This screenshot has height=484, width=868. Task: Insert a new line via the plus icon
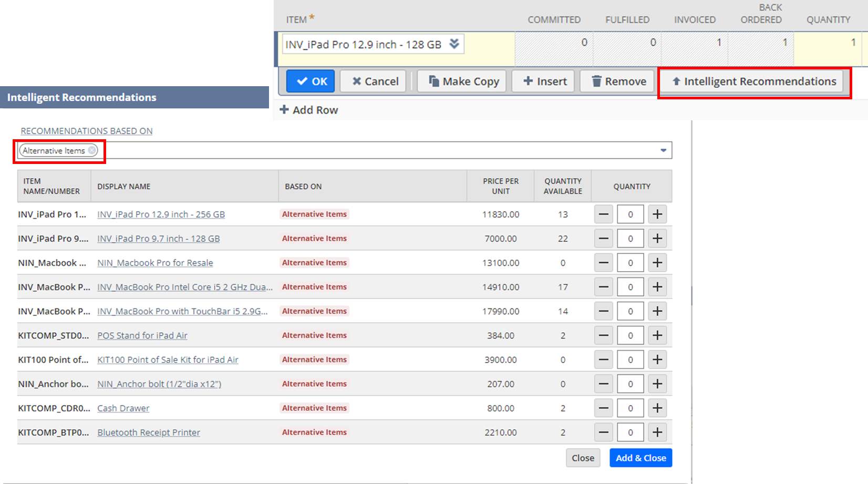pyautogui.click(x=543, y=81)
